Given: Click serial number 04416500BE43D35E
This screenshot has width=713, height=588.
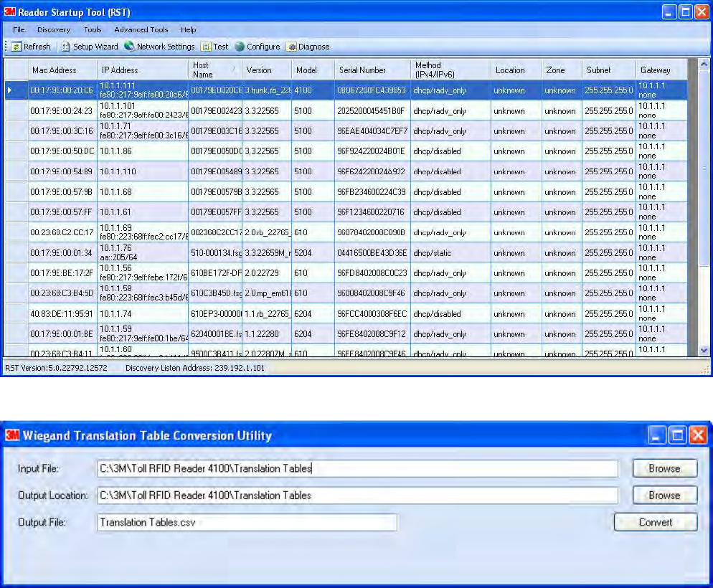Looking at the screenshot, I should click(x=372, y=253).
